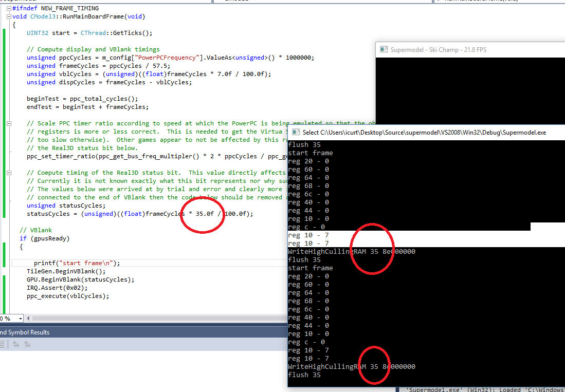Click the 'UINT32 start = CThread::GetTicks();' line
Image resolution: width=565 pixels, height=392 pixels.
89,33
